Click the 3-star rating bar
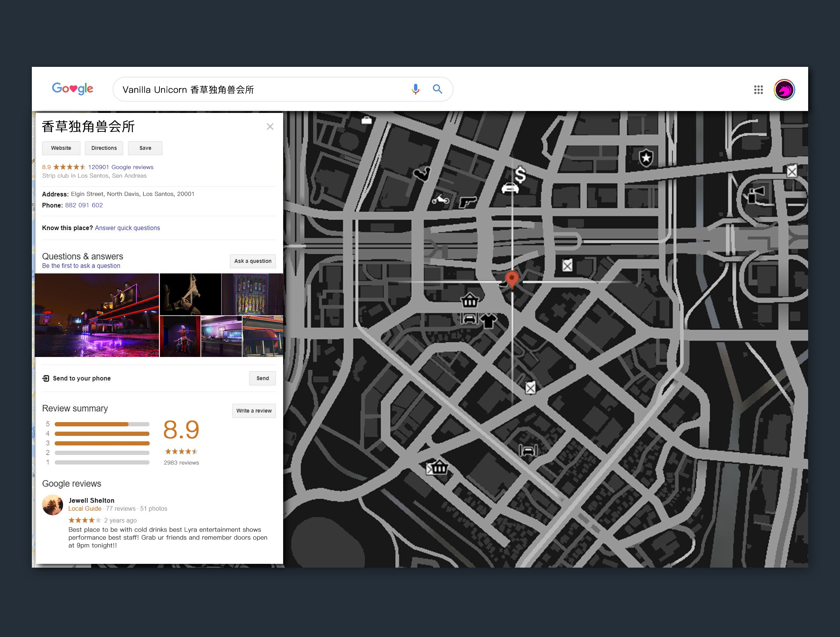This screenshot has height=637, width=840. tap(102, 443)
